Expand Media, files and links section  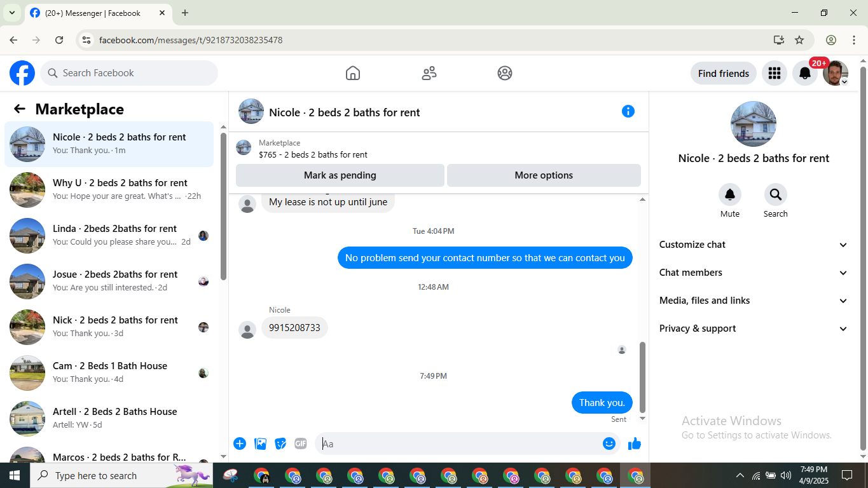tap(754, 301)
